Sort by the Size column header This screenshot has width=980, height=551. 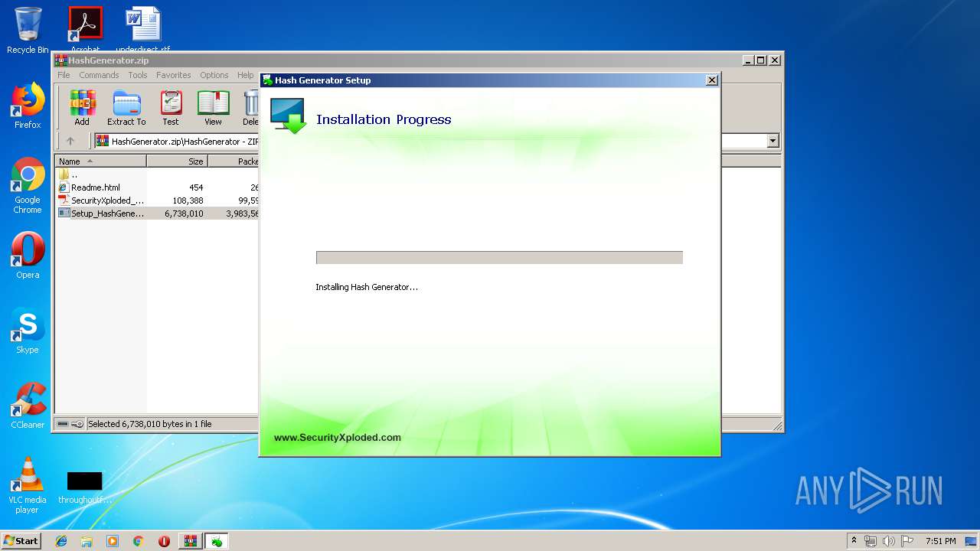click(177, 161)
